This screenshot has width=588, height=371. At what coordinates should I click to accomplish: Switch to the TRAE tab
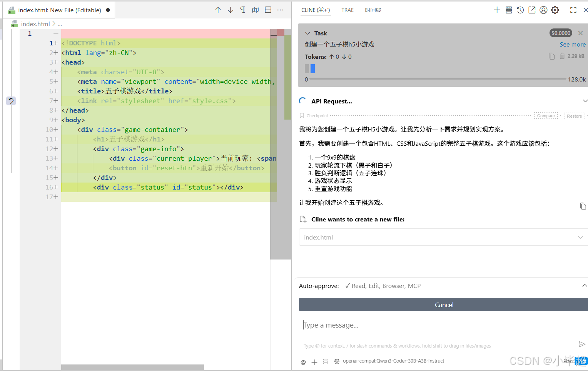[347, 10]
